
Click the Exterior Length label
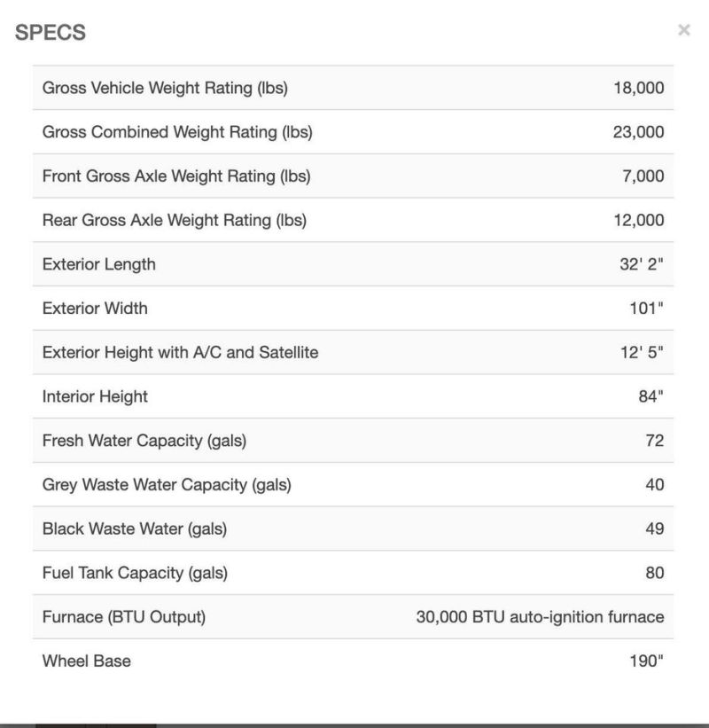(x=98, y=264)
